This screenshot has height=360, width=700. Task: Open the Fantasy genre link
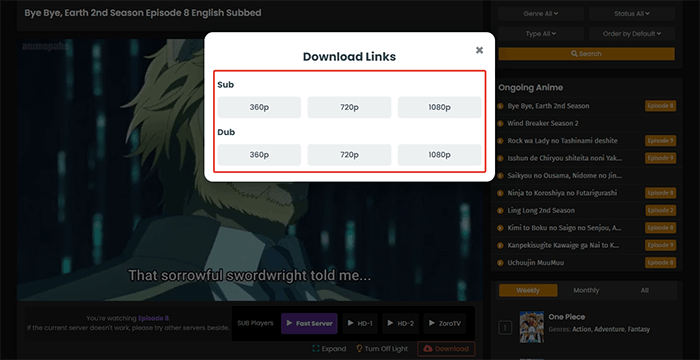(x=639, y=329)
